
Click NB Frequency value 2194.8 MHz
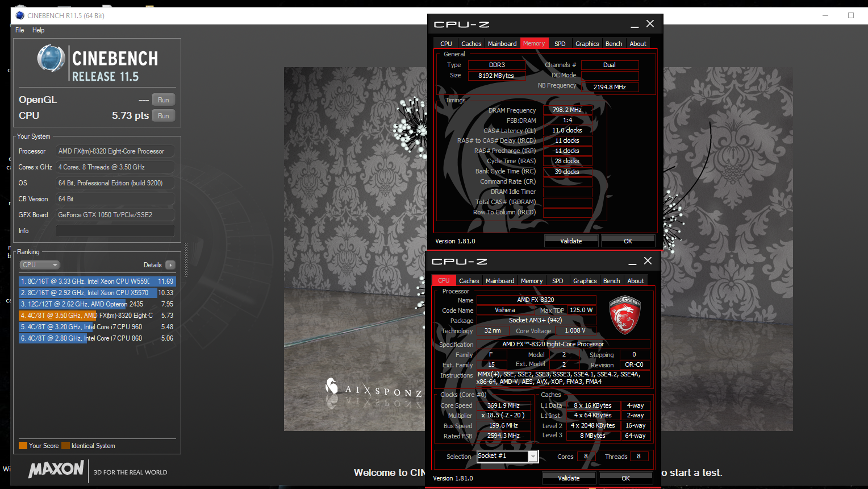coord(610,87)
